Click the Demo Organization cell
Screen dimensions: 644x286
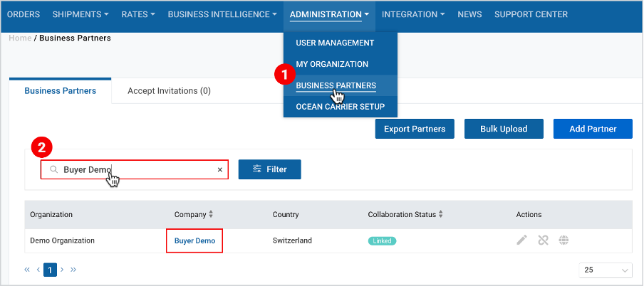(62, 240)
